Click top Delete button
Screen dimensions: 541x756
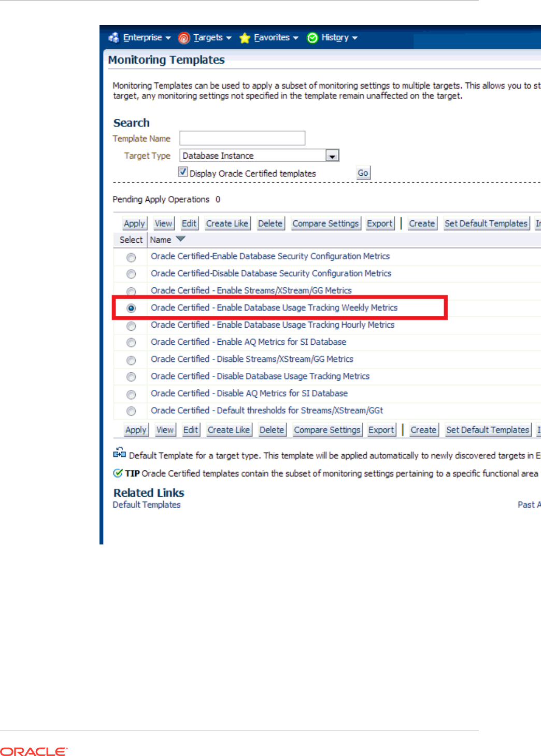(x=270, y=223)
